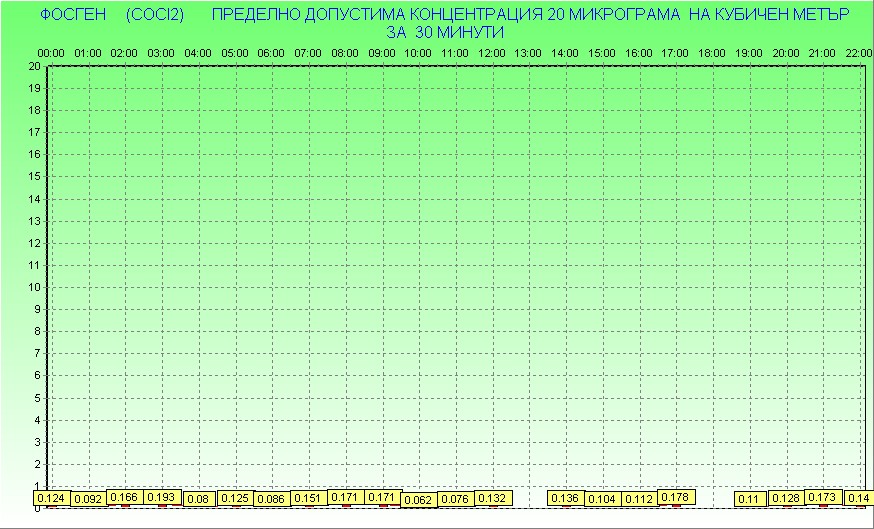
Task: Click the 0.124 data label
Action: (50, 498)
